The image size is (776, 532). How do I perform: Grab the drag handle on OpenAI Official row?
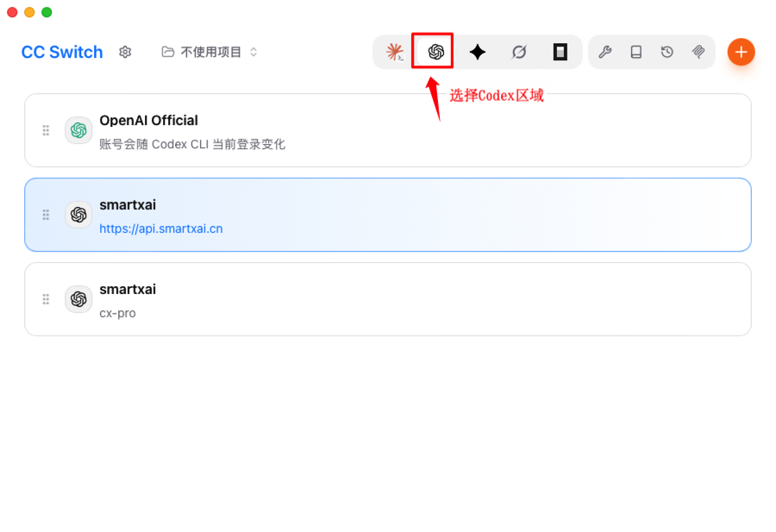(46, 130)
